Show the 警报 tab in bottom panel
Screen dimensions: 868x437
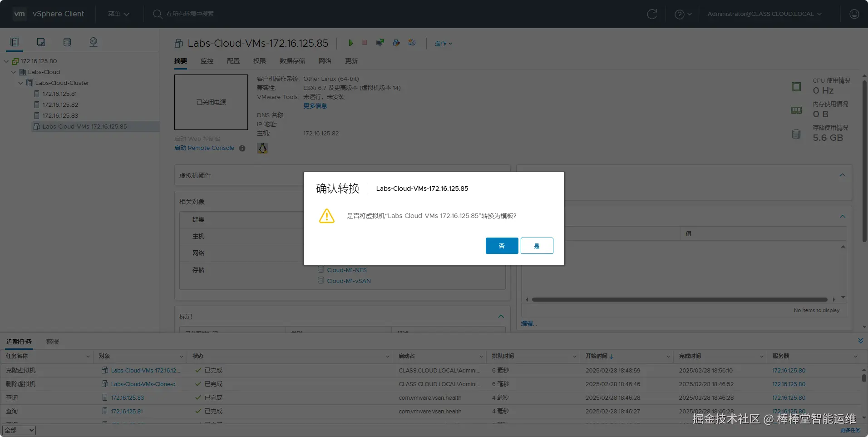pyautogui.click(x=53, y=342)
